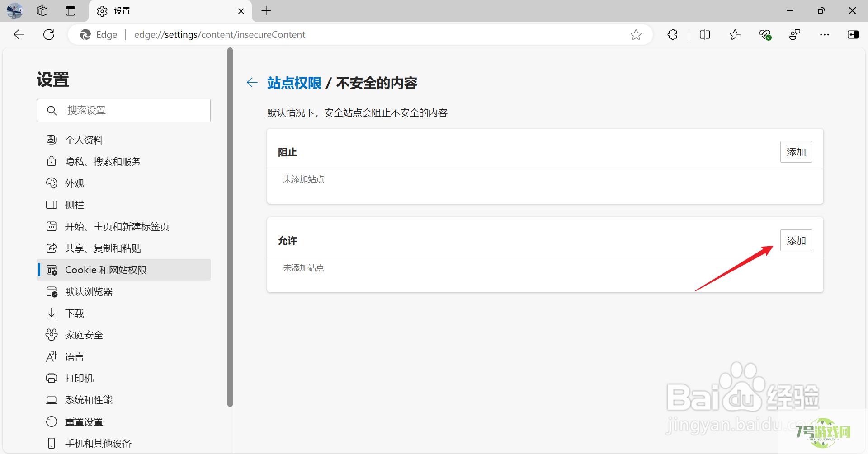The height and width of the screenshot is (454, 868).
Task: Click the 个人资料 person icon
Action: point(52,140)
